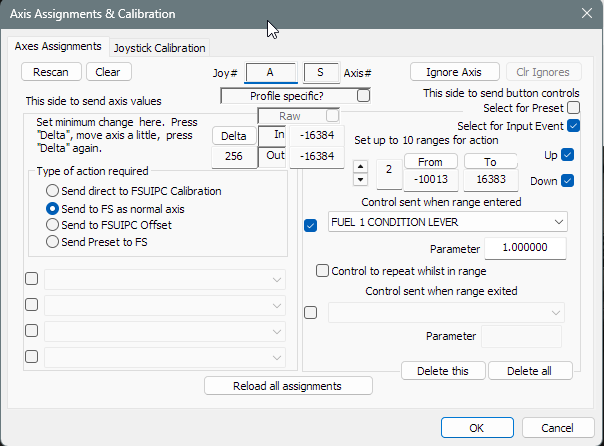
Task: Click the From button
Action: click(431, 162)
